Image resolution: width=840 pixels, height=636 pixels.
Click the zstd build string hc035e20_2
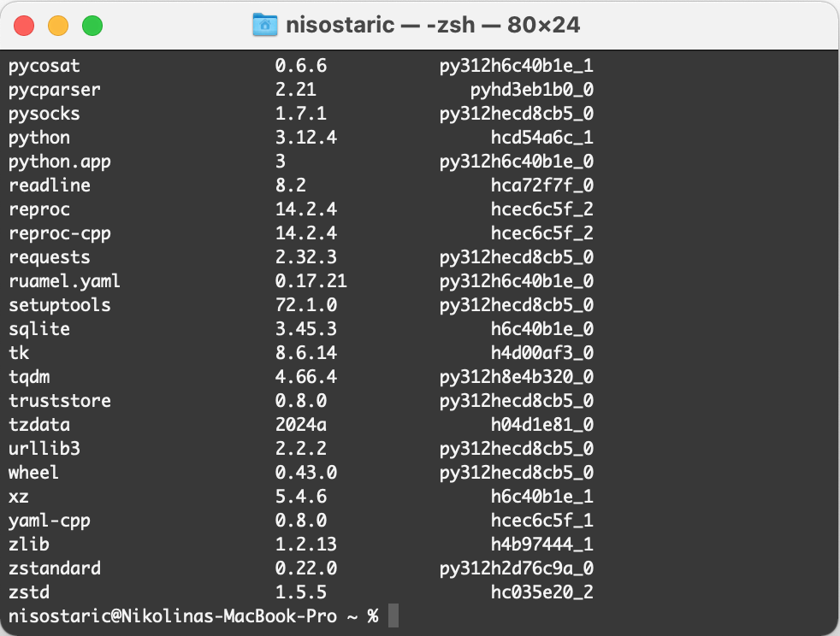pyautogui.click(x=542, y=592)
